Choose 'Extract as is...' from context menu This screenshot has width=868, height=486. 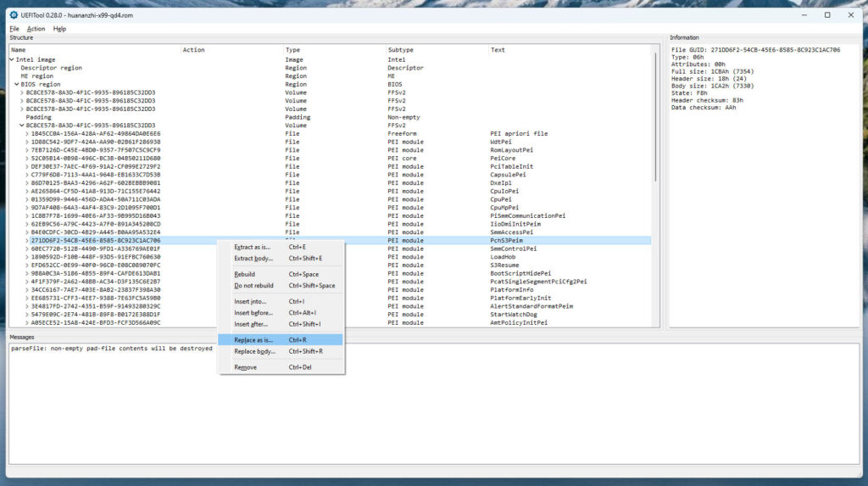coord(252,247)
